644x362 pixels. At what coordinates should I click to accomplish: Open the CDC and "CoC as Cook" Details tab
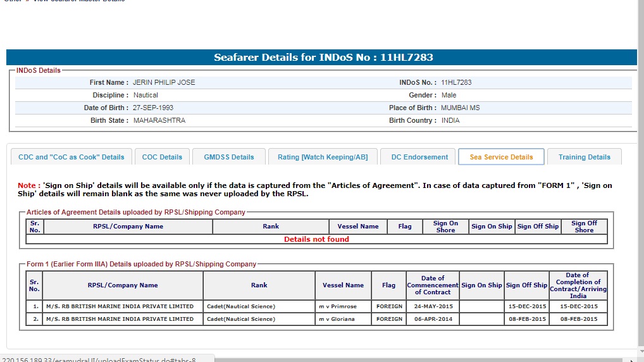click(x=71, y=157)
